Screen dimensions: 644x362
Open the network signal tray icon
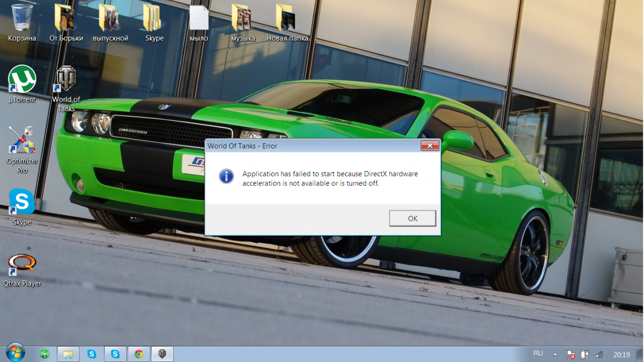[x=599, y=354]
